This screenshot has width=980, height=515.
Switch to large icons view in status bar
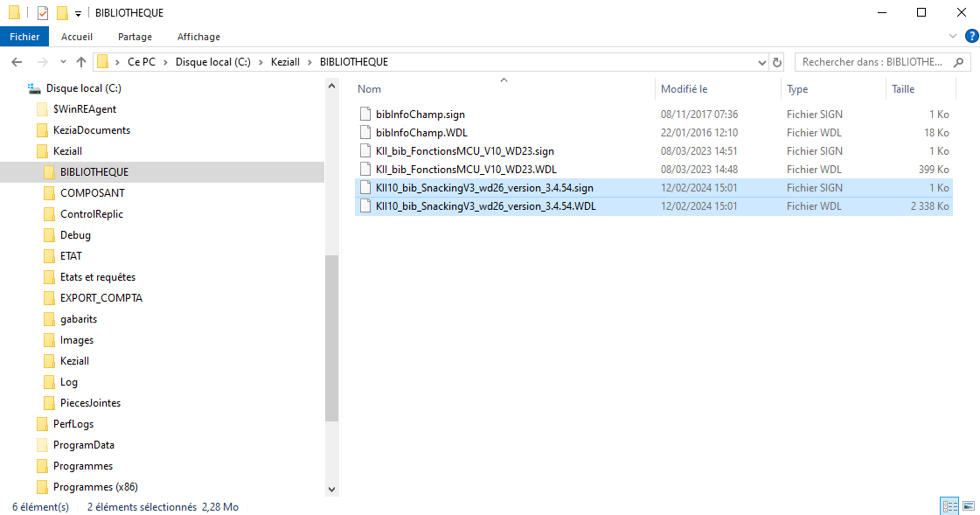tap(968, 506)
